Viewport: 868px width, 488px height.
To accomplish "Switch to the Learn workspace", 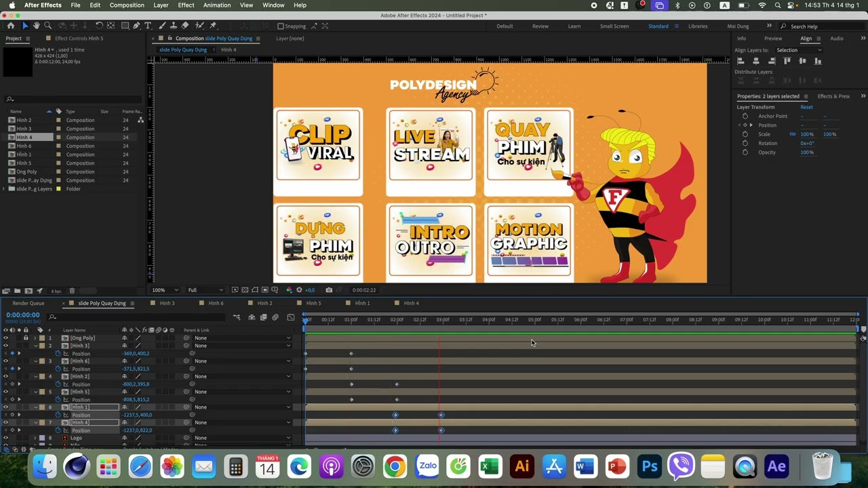I will [x=574, y=26].
